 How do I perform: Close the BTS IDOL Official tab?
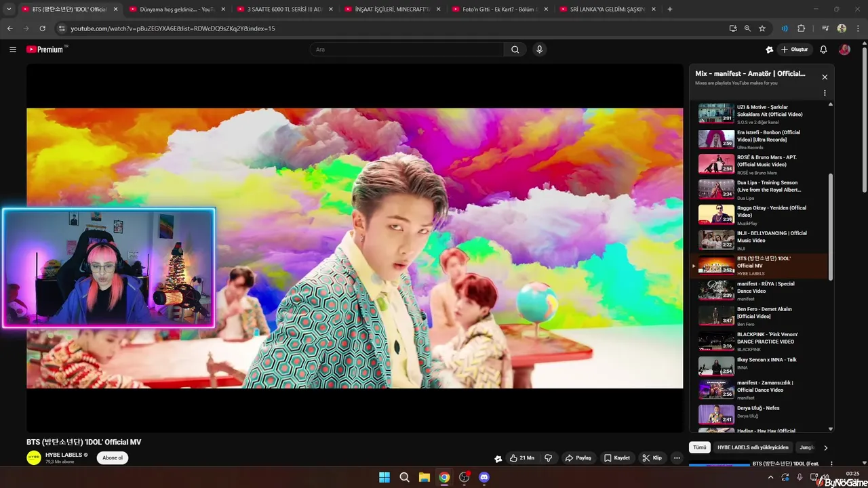pos(116,9)
